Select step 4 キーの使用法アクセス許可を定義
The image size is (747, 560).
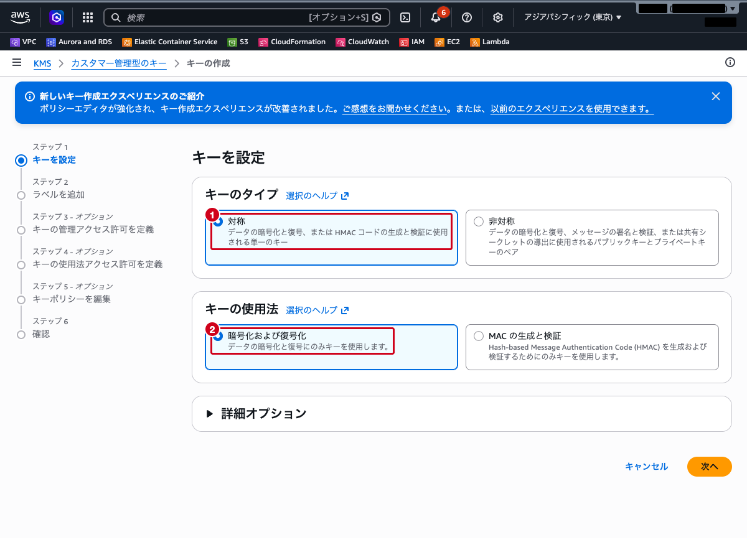[x=98, y=264]
